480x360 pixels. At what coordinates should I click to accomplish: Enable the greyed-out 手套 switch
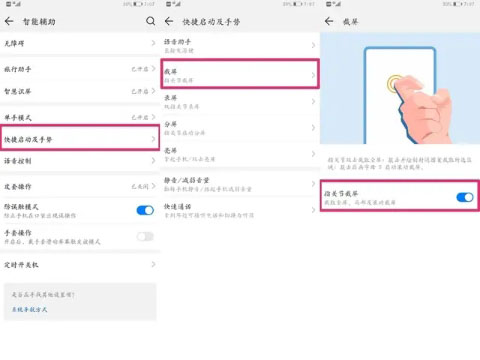(145, 236)
